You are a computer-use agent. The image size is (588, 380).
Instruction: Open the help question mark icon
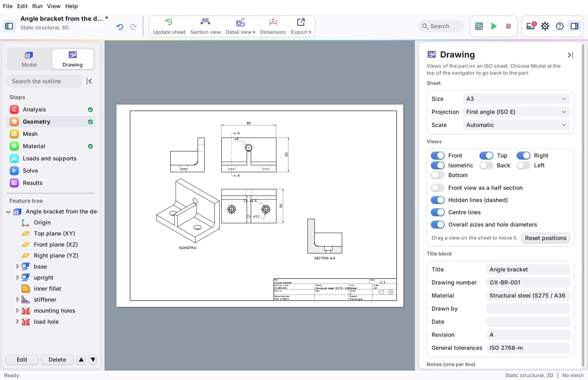pos(560,26)
